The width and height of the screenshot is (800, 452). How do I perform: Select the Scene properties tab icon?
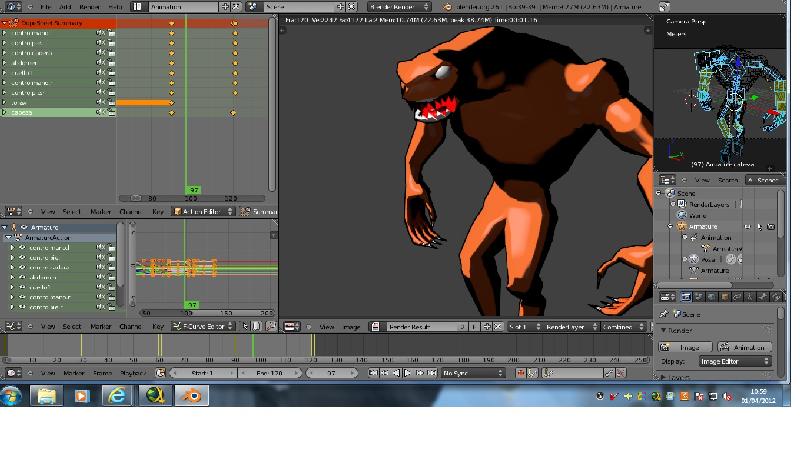pyautogui.click(x=699, y=296)
